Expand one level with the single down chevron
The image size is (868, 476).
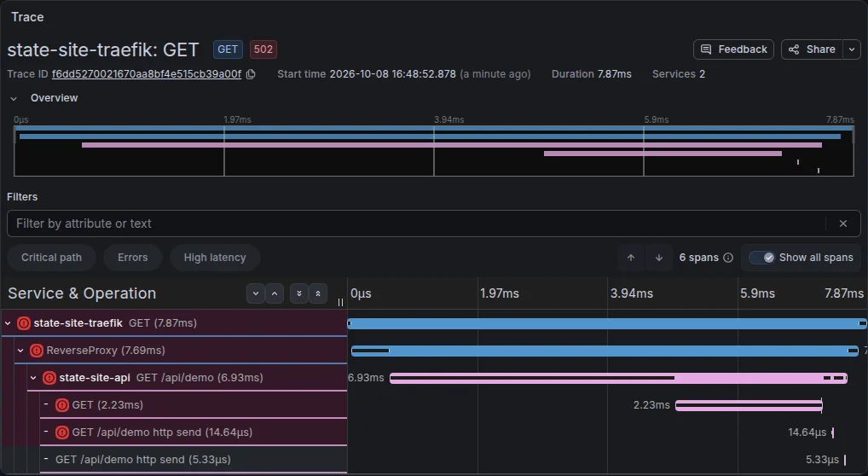[256, 293]
